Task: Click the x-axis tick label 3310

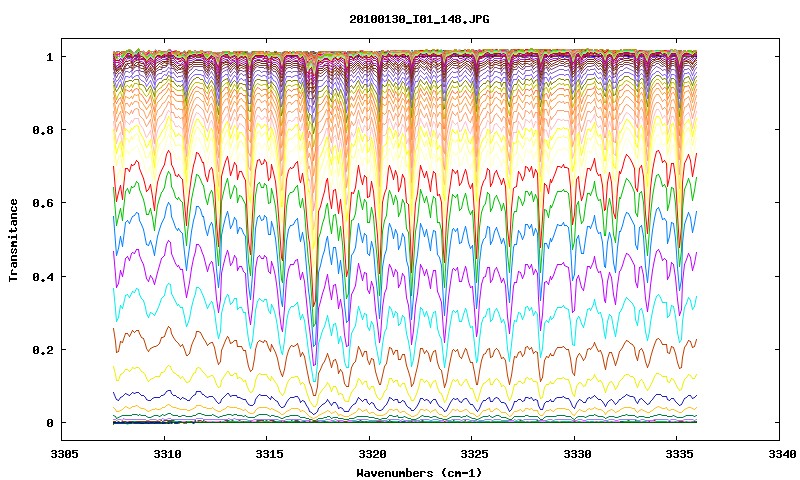Action: pos(166,454)
